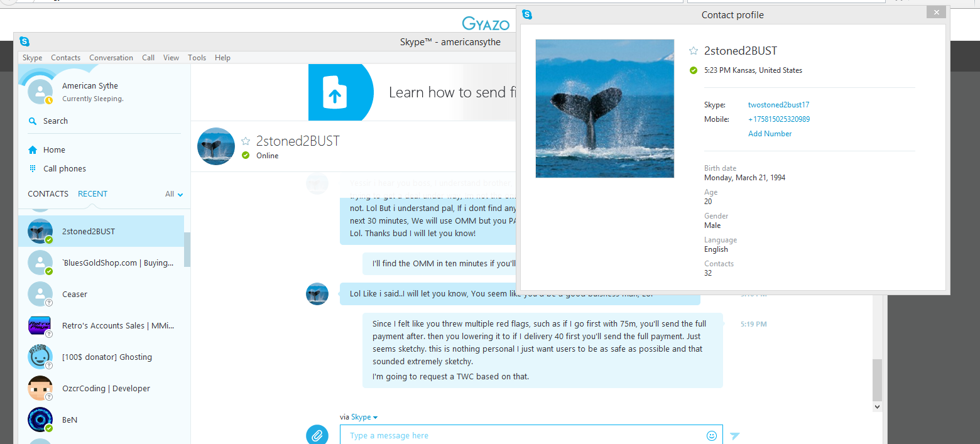The width and height of the screenshot is (980, 444).
Task: Click [100$ donator] Ghosting avatar
Action: (40, 357)
